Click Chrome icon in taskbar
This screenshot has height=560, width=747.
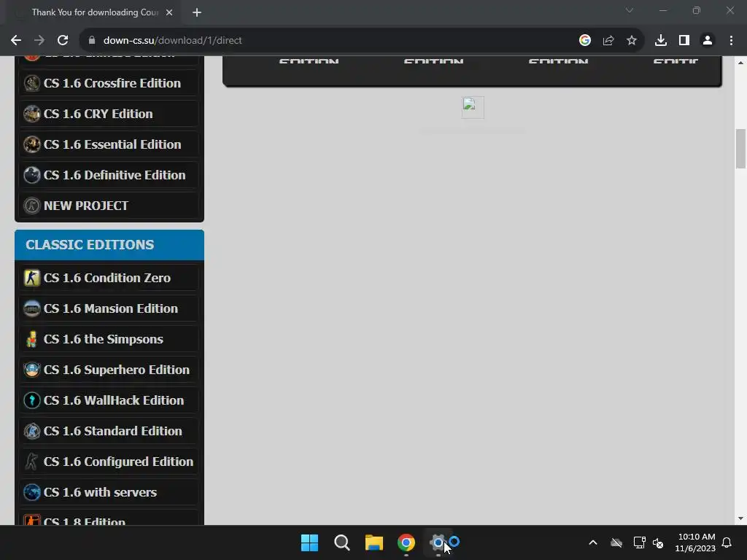pyautogui.click(x=406, y=542)
